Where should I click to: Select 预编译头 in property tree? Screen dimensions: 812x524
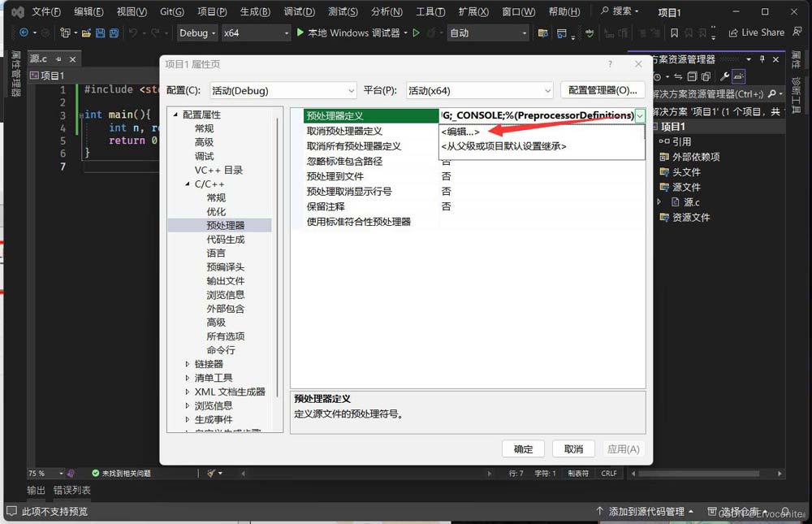coord(225,267)
